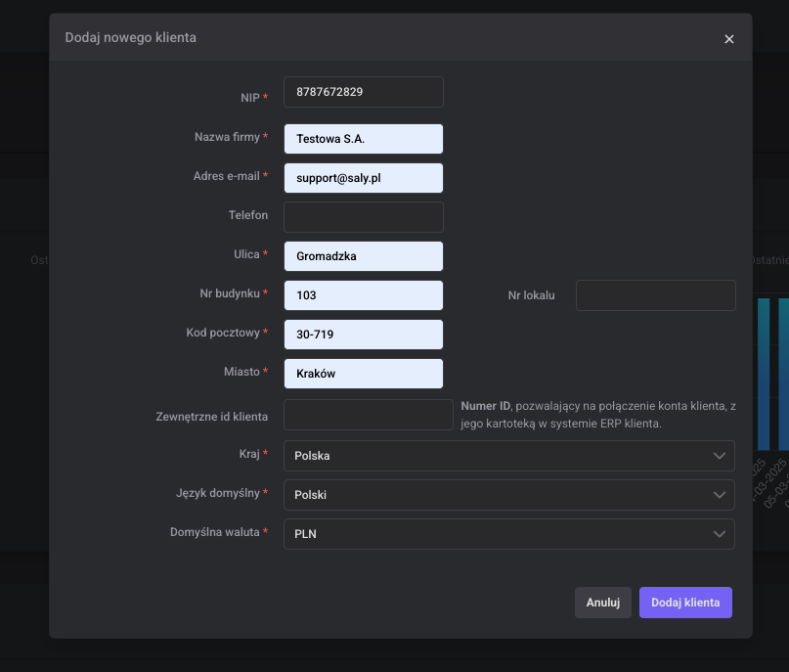789x672 pixels.
Task: Close the Dodaj nowego klienta dialog
Action: pos(728,39)
